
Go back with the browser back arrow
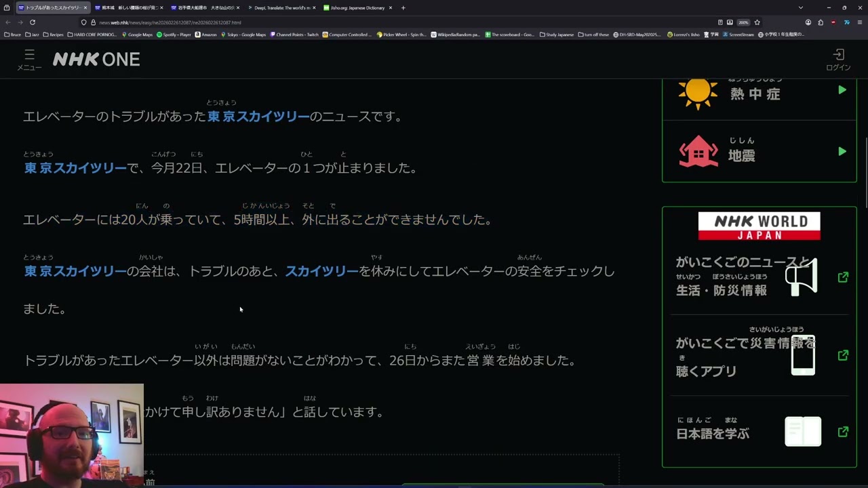(x=8, y=22)
